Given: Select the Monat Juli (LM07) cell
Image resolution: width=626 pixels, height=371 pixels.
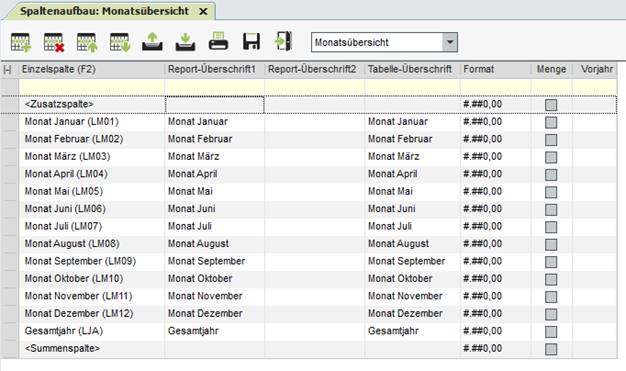Looking at the screenshot, I should 91,226.
